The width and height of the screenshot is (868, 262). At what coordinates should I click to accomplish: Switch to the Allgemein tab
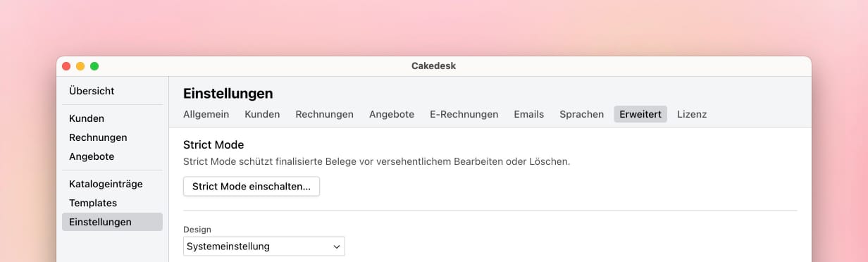[206, 114]
